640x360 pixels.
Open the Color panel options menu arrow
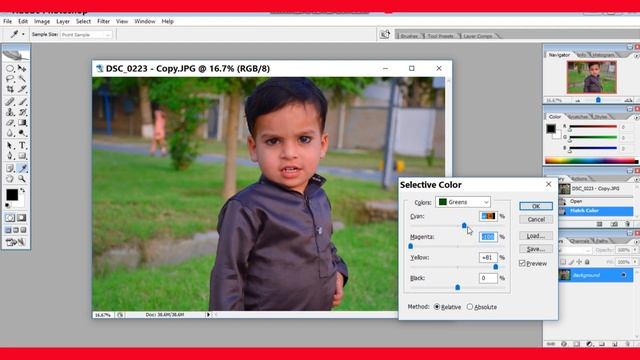click(x=636, y=118)
